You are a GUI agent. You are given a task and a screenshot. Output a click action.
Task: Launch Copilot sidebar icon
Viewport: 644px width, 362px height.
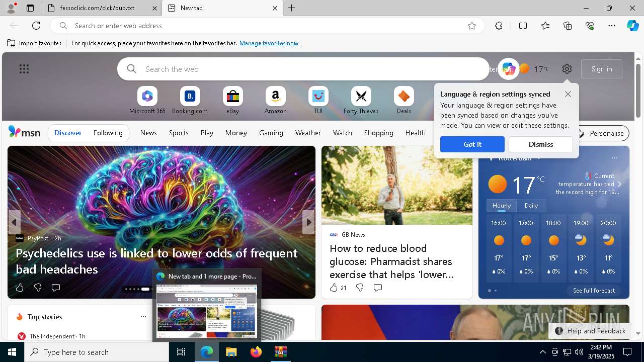point(632,26)
